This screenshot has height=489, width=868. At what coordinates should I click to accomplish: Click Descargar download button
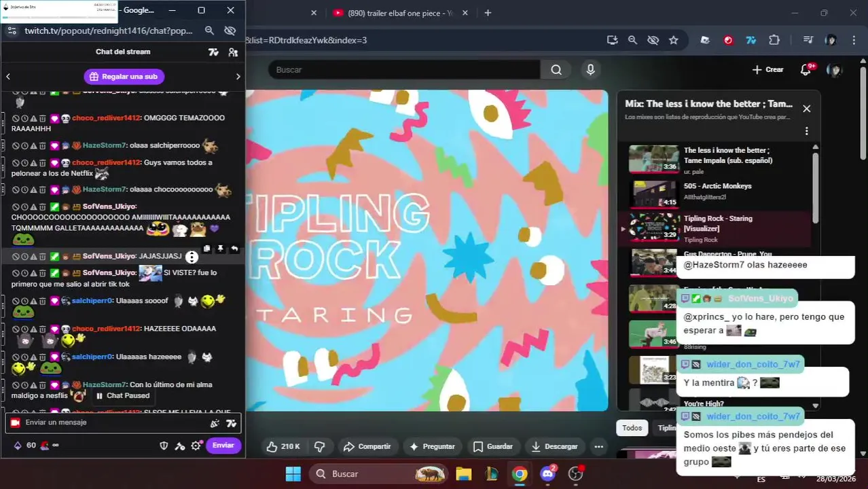click(555, 447)
